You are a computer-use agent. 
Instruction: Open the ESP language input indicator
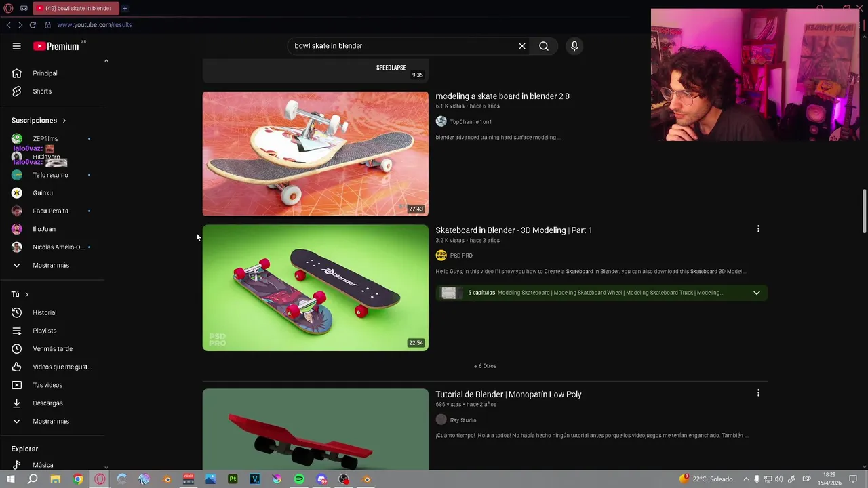[x=807, y=479]
